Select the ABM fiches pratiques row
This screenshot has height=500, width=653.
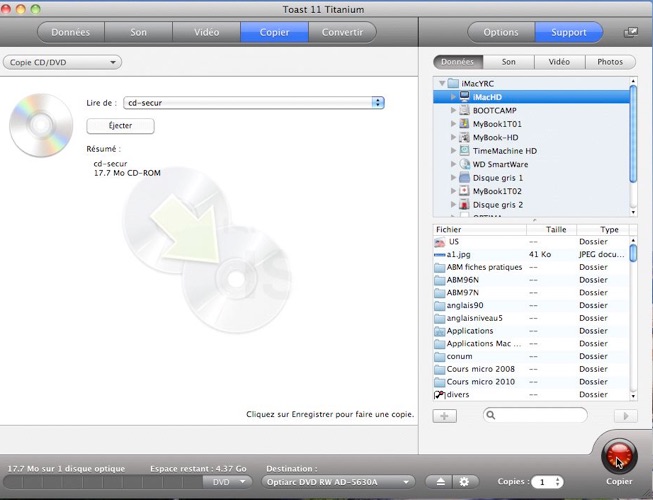tap(531, 267)
